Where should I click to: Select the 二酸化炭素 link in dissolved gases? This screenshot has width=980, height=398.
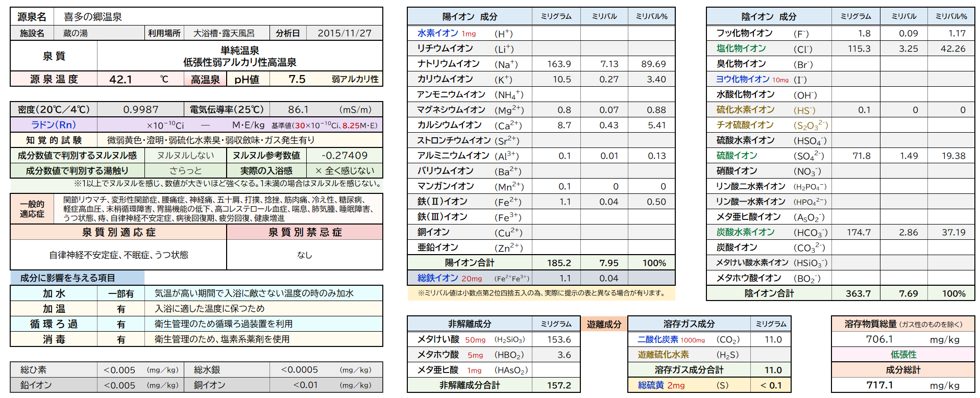pos(658,339)
